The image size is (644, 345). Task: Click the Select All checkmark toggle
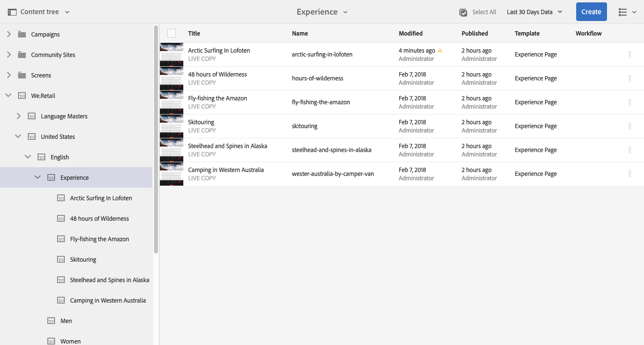(x=464, y=12)
